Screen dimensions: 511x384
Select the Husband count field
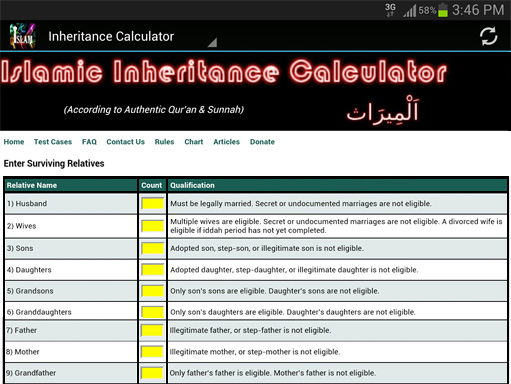tap(153, 204)
